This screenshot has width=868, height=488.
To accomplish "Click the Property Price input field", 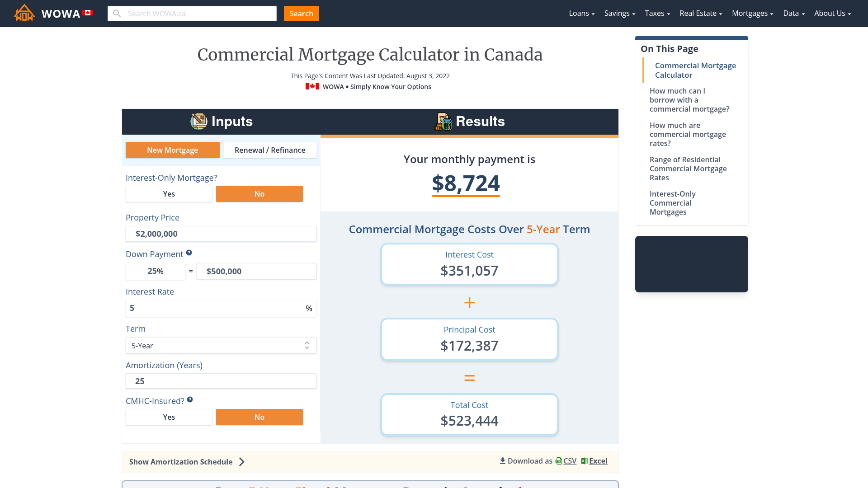I will point(221,233).
